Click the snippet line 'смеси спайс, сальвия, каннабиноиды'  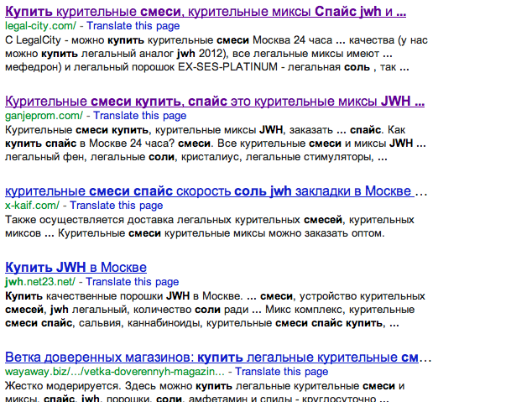(x=202, y=323)
